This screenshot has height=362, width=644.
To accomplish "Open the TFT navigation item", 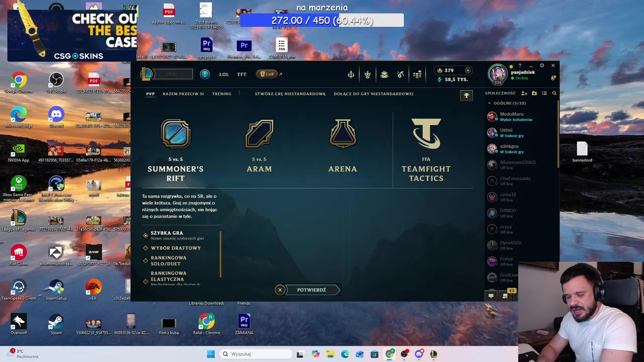I will pyautogui.click(x=242, y=74).
